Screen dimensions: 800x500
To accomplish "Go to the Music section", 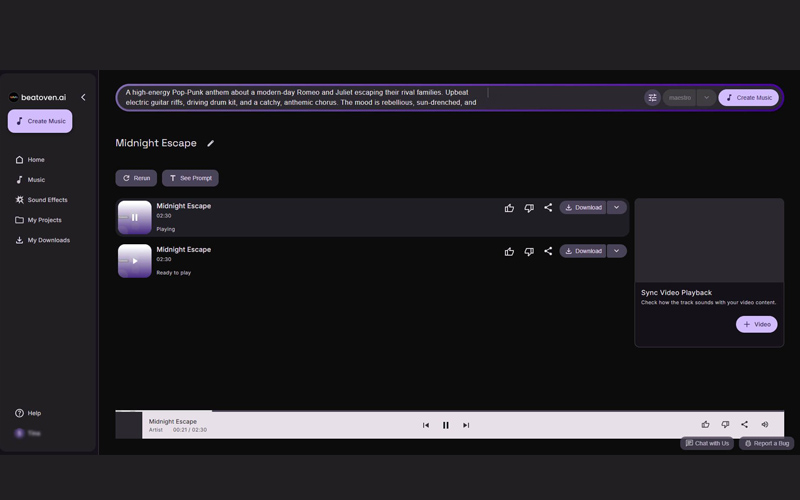I will coord(30,180).
